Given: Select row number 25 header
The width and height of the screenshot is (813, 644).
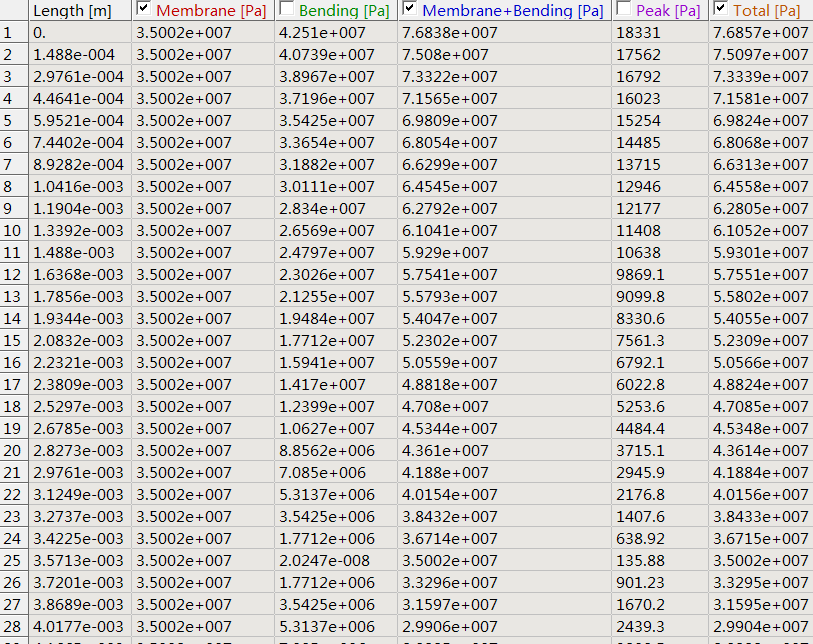Looking at the screenshot, I should 13,561.
